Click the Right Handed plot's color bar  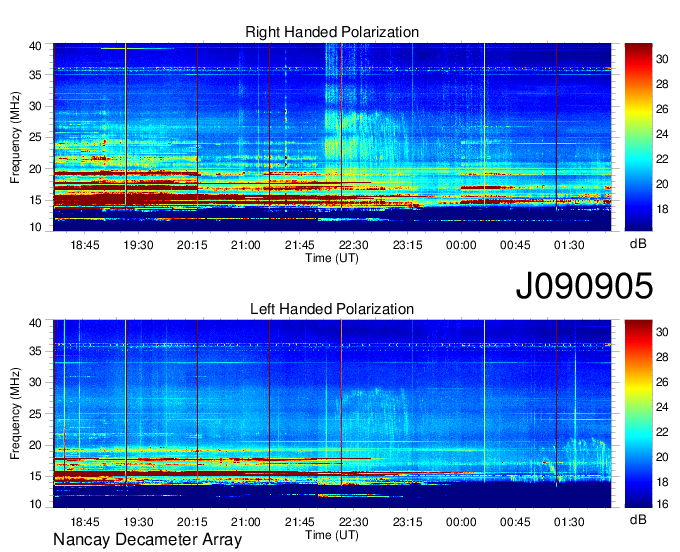pos(638,137)
